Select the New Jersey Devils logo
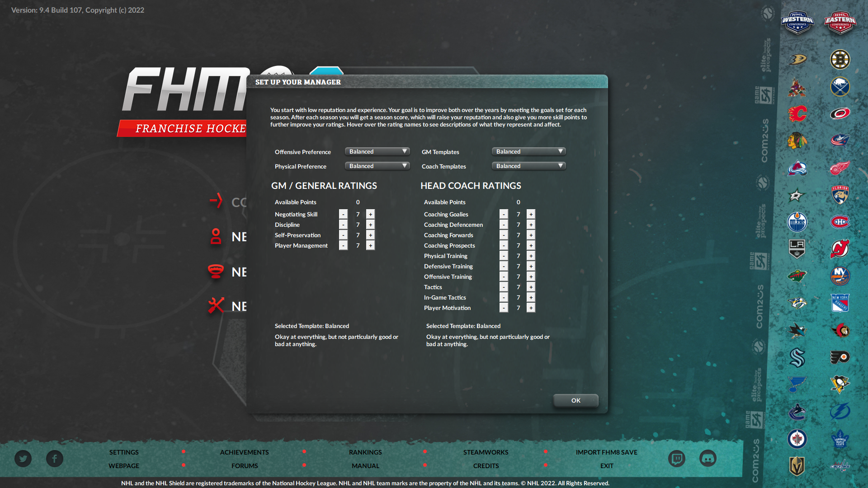This screenshot has height=488, width=868. (840, 249)
